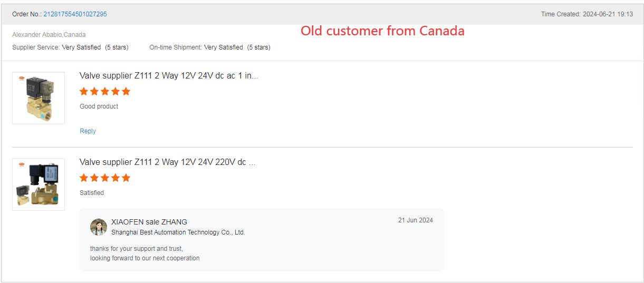Click fifth star of the Good product rating
This screenshot has width=644, height=283.
(126, 91)
